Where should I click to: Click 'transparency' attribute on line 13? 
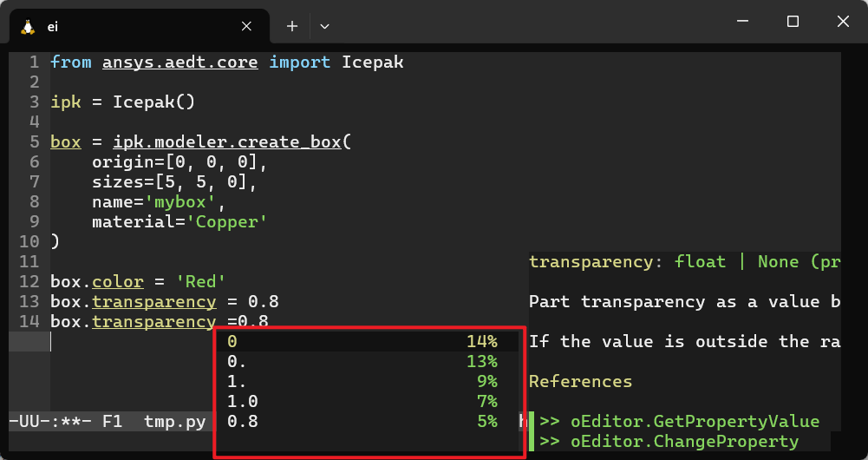(x=153, y=301)
